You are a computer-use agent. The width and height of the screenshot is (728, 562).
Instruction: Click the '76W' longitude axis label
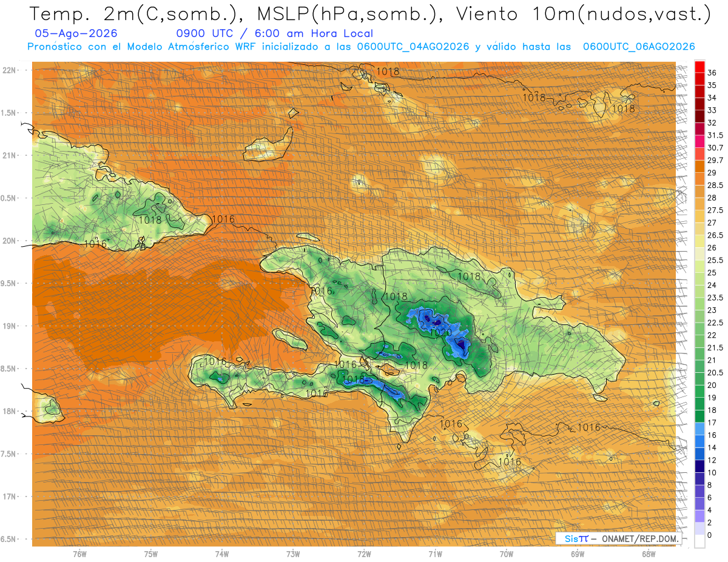coord(79,554)
